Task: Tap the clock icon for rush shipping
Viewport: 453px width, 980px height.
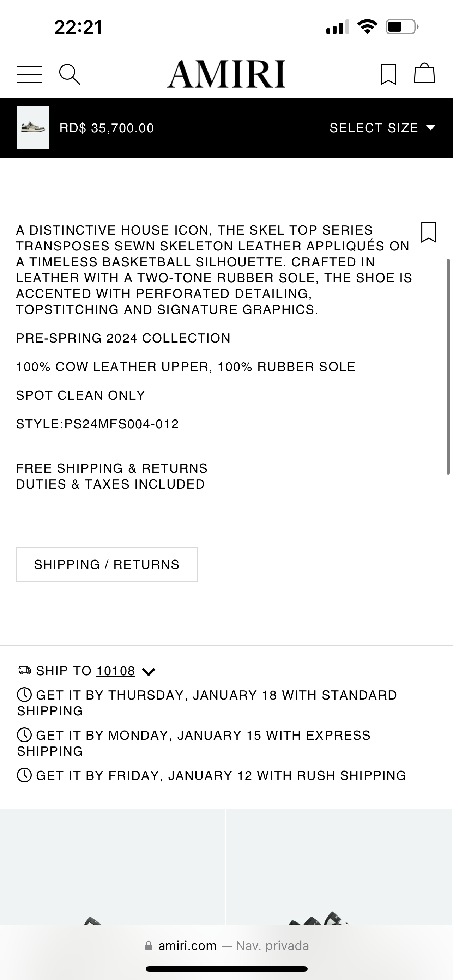Action: [x=24, y=775]
